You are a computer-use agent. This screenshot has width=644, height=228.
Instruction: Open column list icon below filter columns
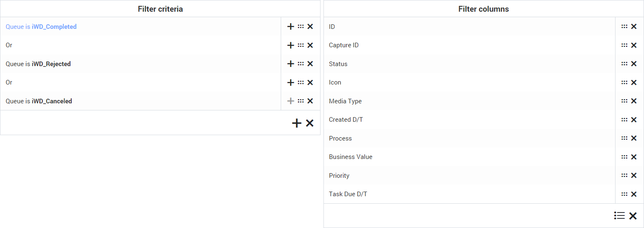tap(619, 216)
